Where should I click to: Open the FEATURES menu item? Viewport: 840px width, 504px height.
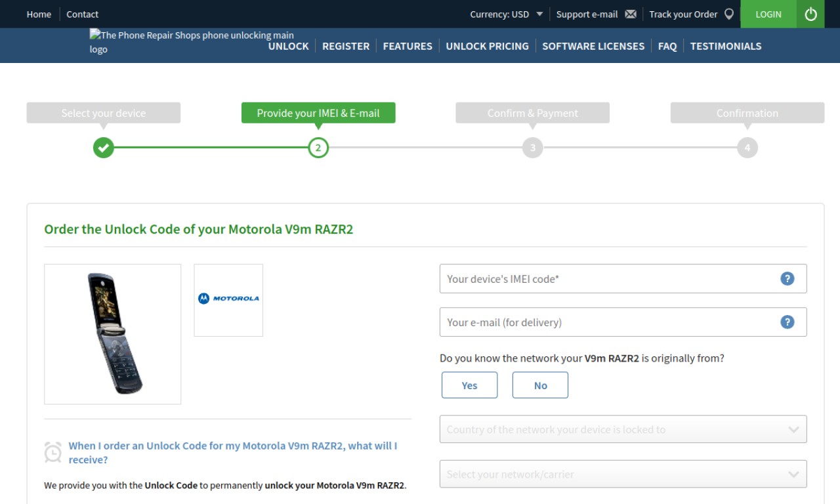408,46
